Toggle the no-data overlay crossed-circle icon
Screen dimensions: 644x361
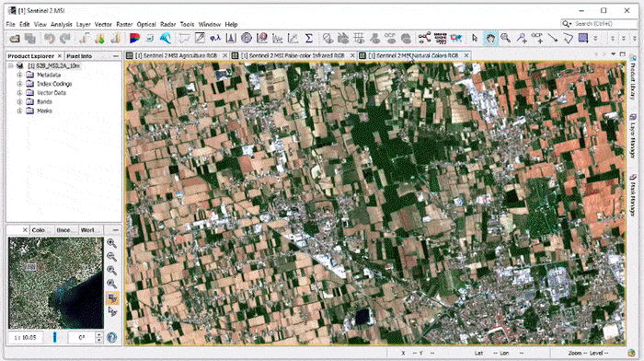coord(328,39)
